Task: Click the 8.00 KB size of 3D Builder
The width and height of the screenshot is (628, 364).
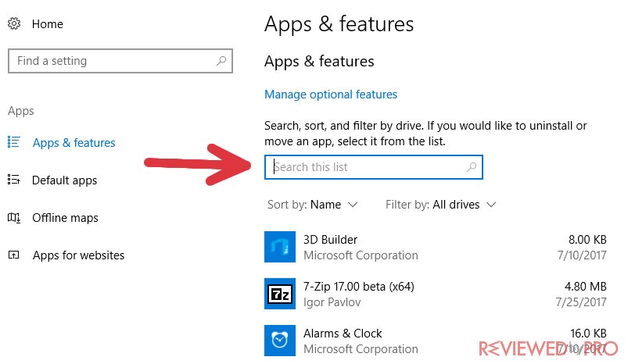Action: click(587, 240)
